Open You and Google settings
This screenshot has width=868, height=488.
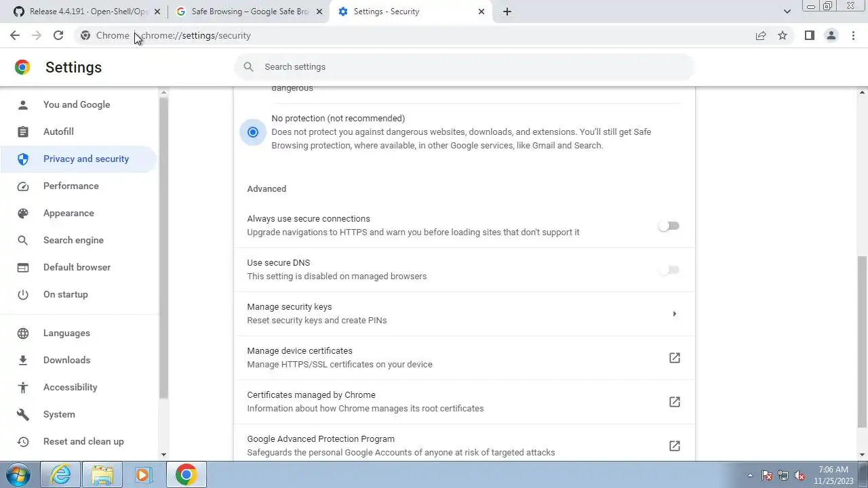click(x=79, y=104)
